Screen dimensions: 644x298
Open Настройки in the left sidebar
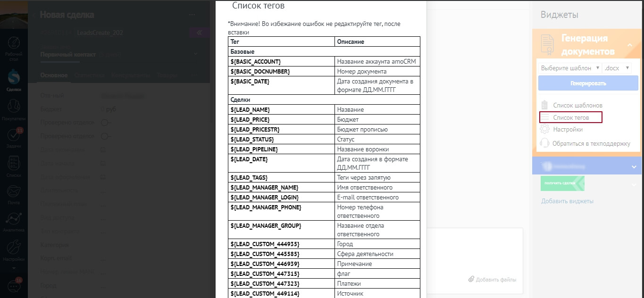click(14, 250)
